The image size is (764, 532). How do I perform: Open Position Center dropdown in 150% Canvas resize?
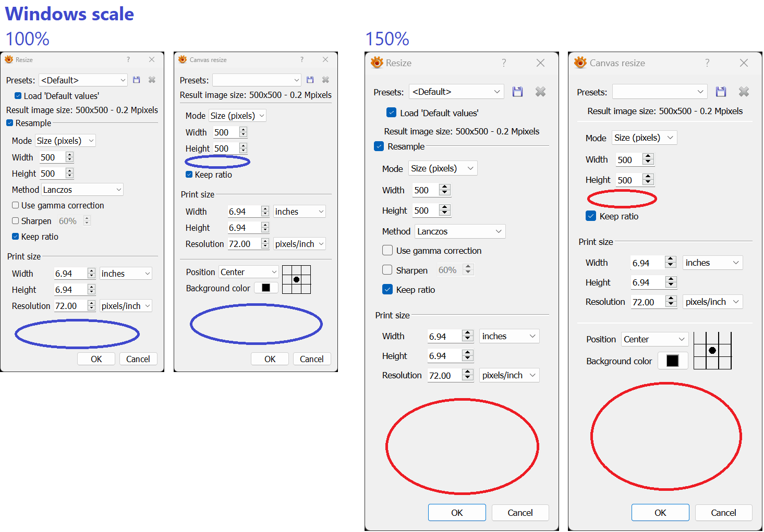(x=655, y=339)
